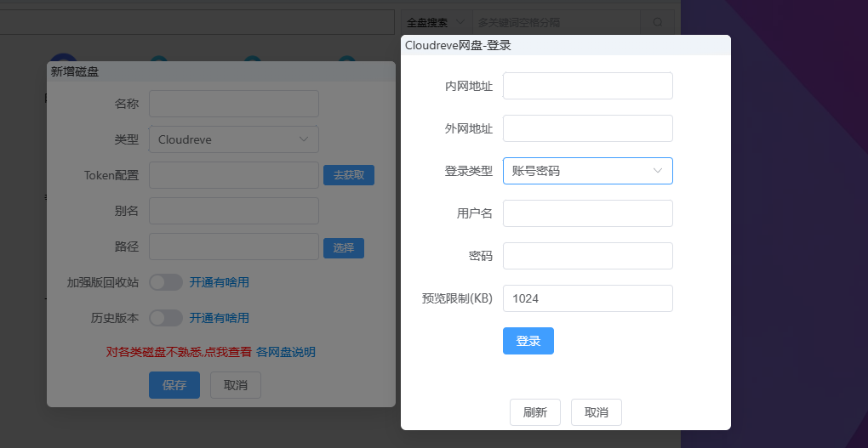
Task: Click 取消 in the Cloudreve login dialog
Action: (597, 412)
